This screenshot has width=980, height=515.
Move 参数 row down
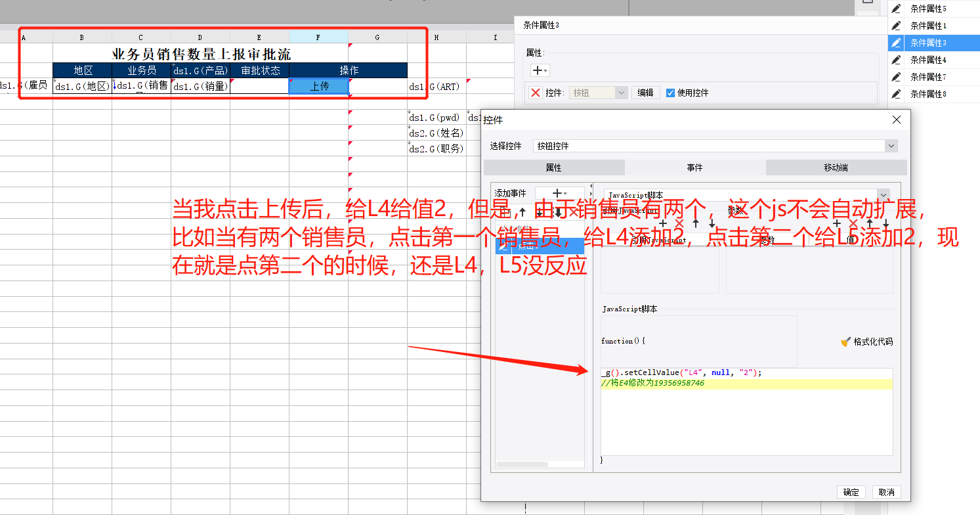[x=885, y=223]
